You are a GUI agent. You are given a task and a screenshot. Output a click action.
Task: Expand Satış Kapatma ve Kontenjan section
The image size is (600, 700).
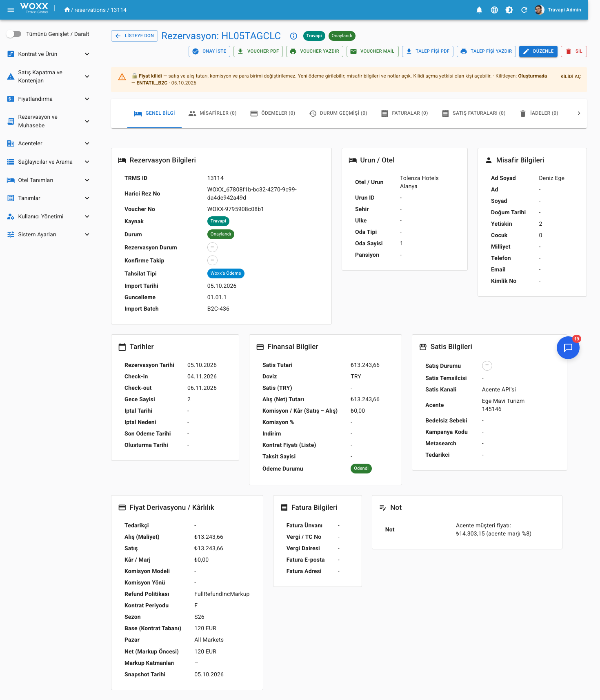[x=48, y=76]
